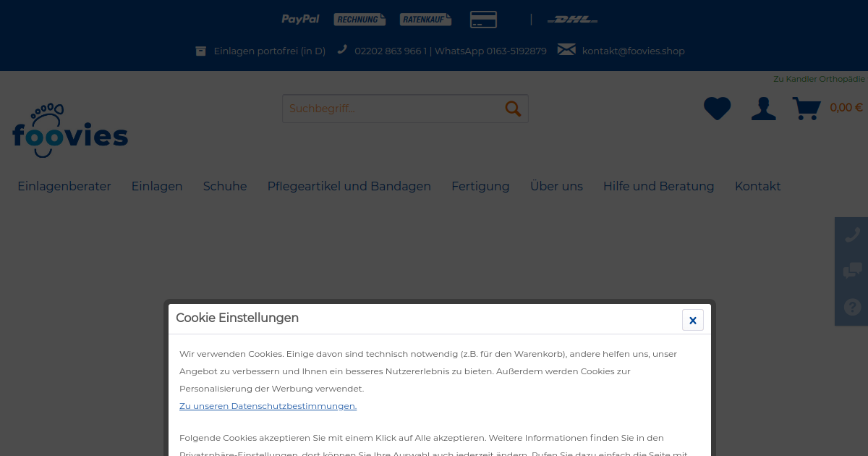
Task: Click the box icon beside Einlagen portofrei
Action: (x=201, y=51)
